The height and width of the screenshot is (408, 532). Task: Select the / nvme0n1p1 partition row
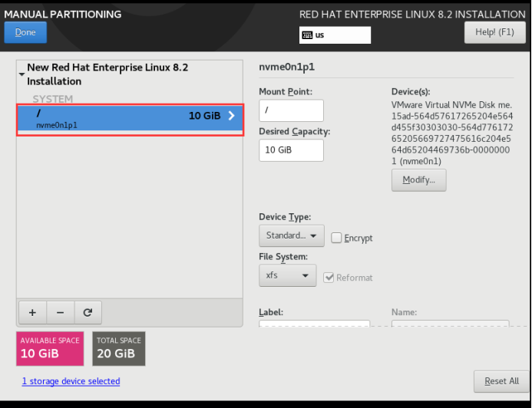pos(131,118)
